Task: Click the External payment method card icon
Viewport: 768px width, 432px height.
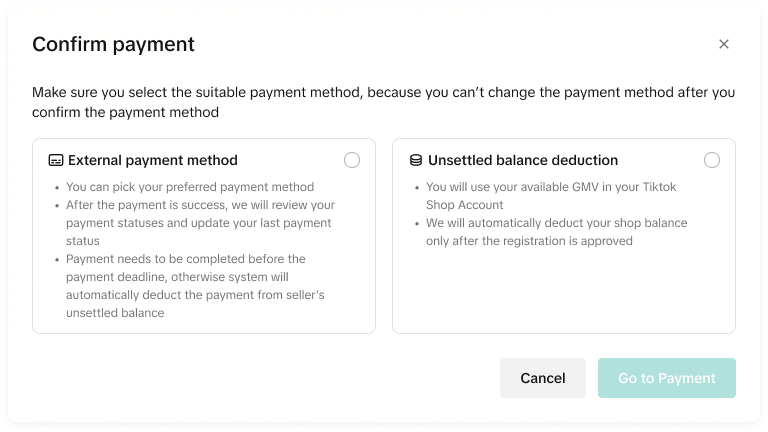Action: 56,160
